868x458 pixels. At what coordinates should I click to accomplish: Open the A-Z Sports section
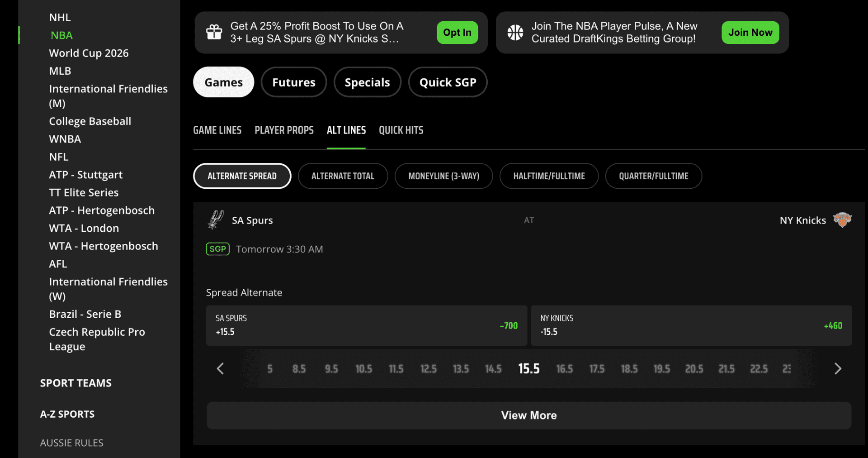click(x=67, y=414)
